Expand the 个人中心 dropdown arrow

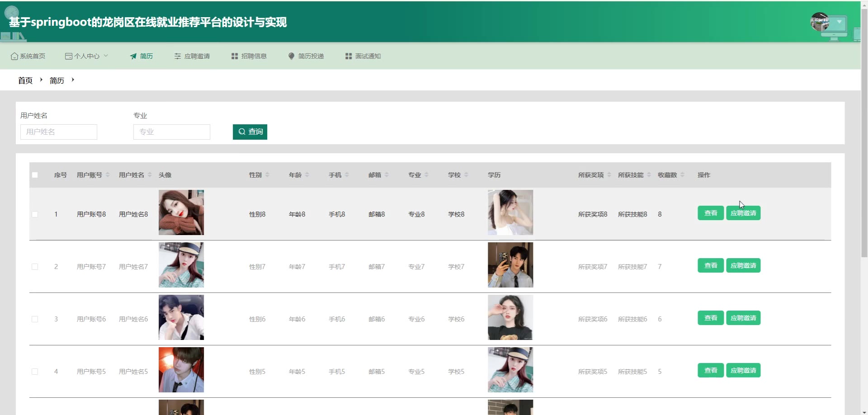pyautogui.click(x=106, y=56)
